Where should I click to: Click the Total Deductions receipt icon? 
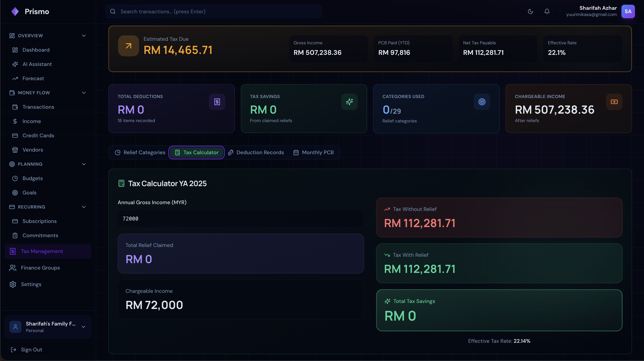217,102
